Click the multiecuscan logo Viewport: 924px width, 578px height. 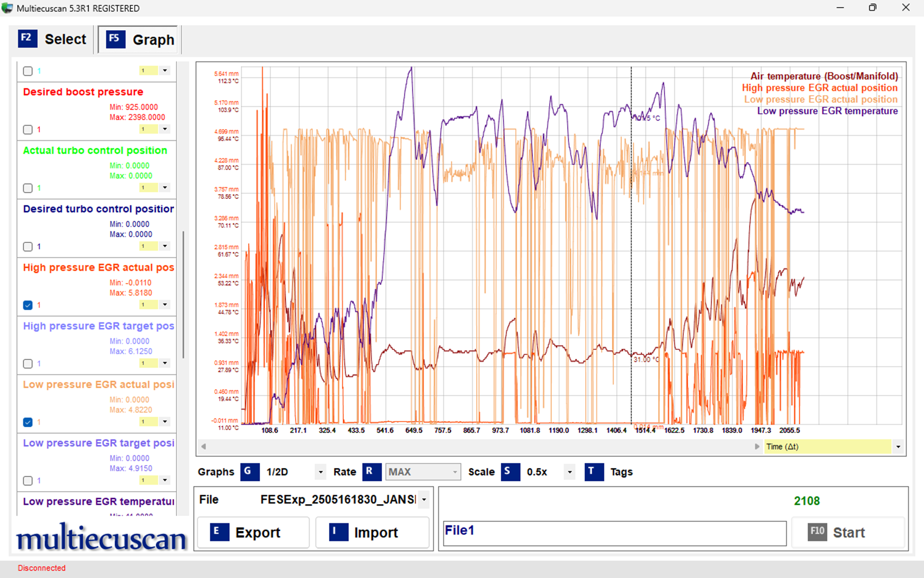click(x=101, y=538)
